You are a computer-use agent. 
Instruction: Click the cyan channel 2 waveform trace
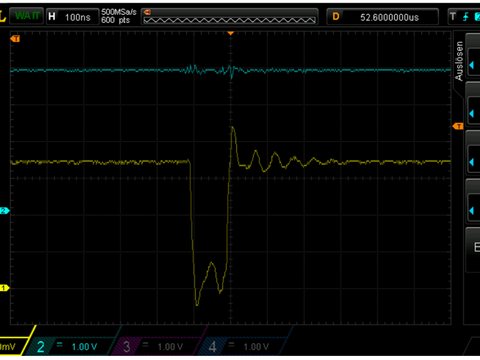(230, 70)
